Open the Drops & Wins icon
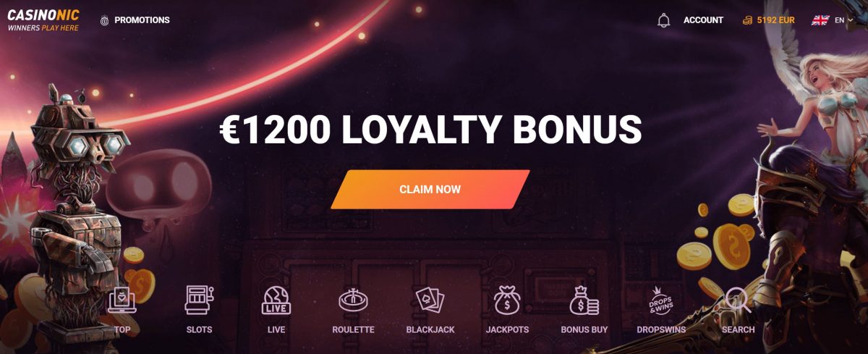The image size is (868, 354). (661, 300)
